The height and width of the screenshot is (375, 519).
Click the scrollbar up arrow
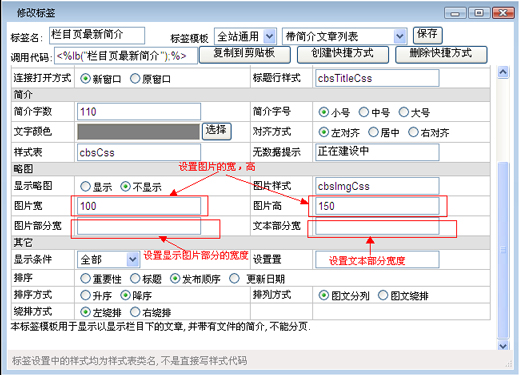pyautogui.click(x=503, y=72)
